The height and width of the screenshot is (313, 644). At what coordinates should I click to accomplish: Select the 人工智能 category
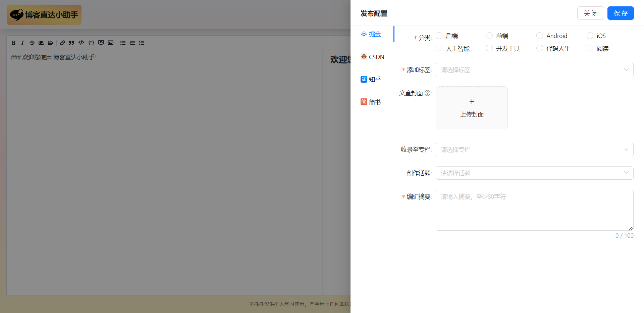pyautogui.click(x=439, y=48)
